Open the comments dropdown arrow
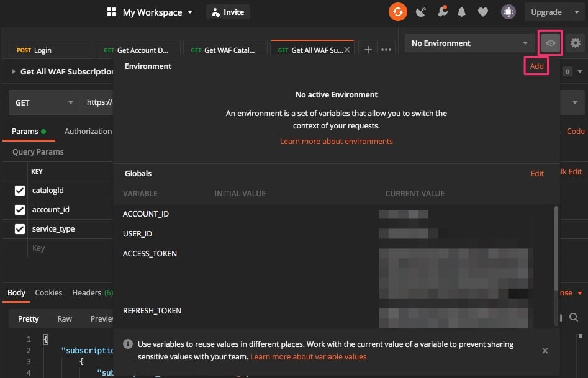 pyautogui.click(x=580, y=71)
